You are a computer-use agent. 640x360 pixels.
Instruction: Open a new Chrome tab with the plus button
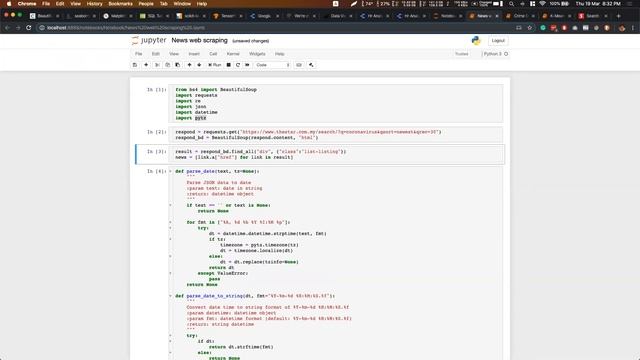coord(619,16)
